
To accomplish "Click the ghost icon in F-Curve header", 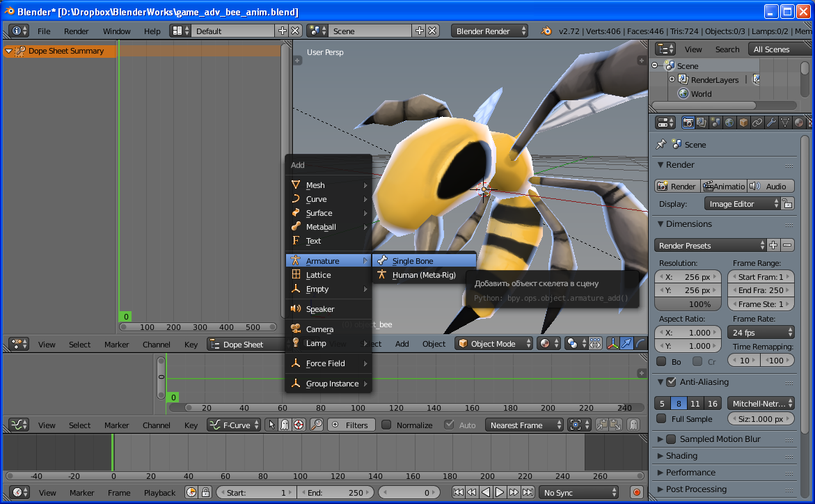I will click(285, 425).
